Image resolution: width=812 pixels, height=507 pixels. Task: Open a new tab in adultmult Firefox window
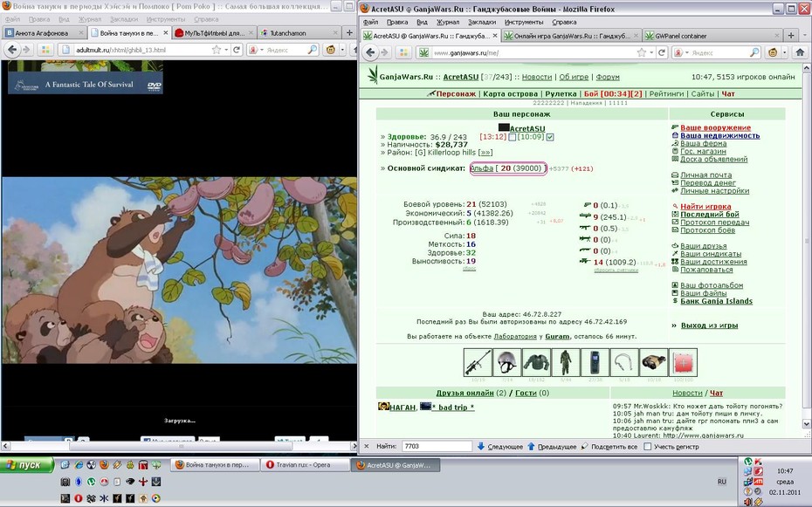coord(349,32)
